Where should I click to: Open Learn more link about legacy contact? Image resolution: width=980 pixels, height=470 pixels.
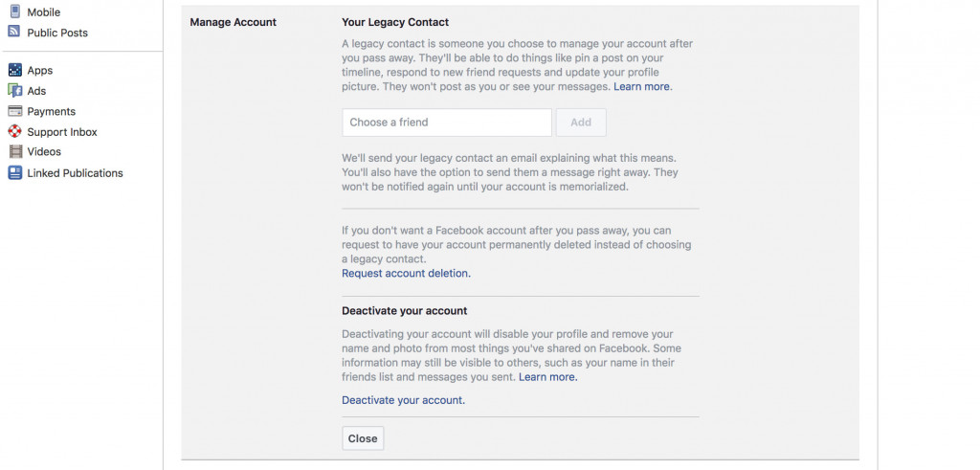(642, 87)
